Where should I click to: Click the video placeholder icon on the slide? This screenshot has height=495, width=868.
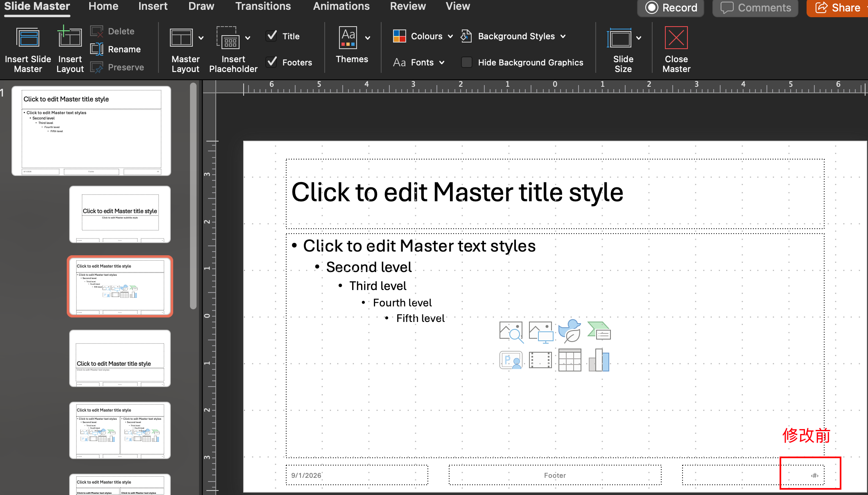tap(540, 360)
